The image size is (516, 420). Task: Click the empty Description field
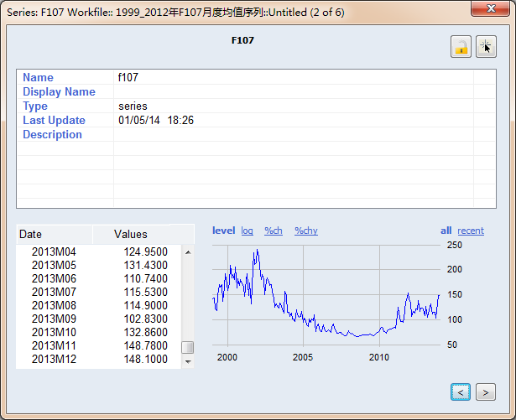pyautogui.click(x=294, y=134)
